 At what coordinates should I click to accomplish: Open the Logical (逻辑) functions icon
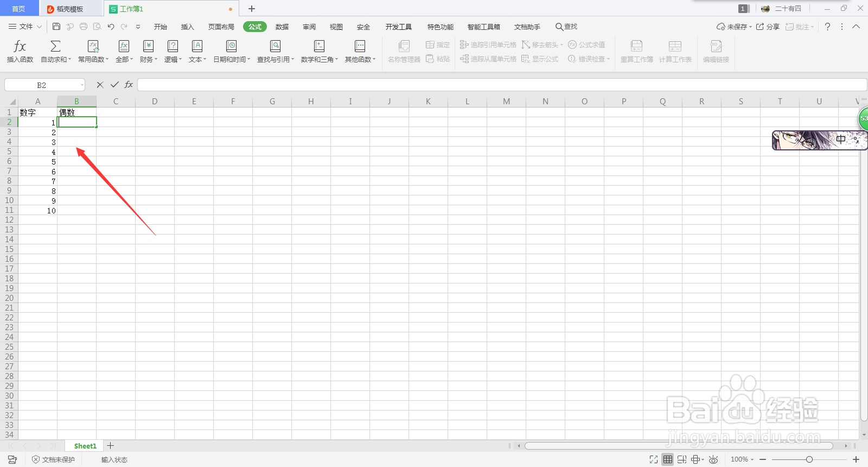(x=173, y=46)
